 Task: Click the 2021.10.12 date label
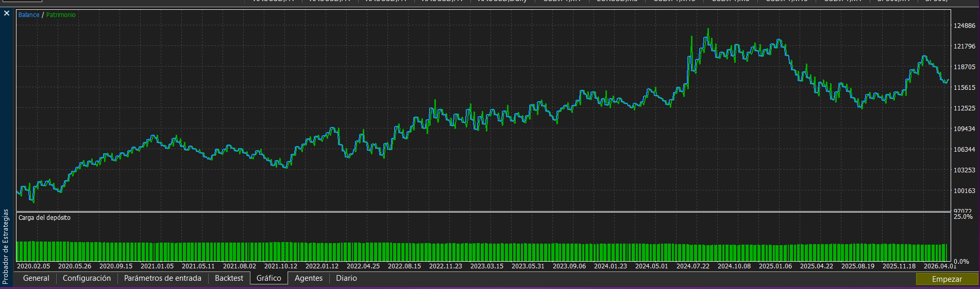[281, 266]
